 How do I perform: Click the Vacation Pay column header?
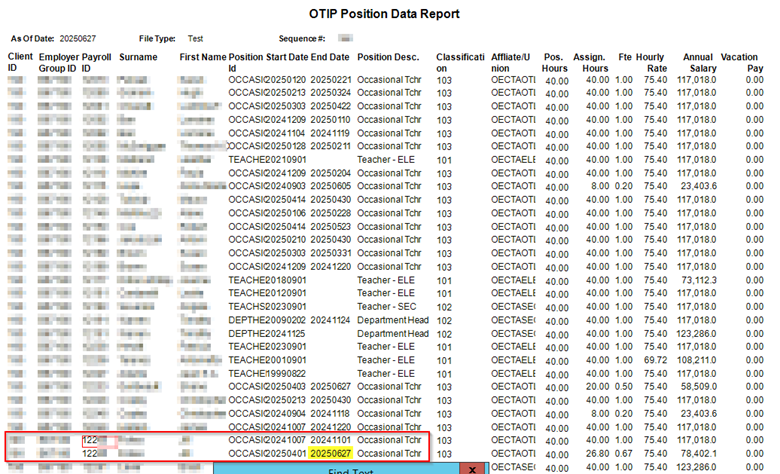(742, 63)
